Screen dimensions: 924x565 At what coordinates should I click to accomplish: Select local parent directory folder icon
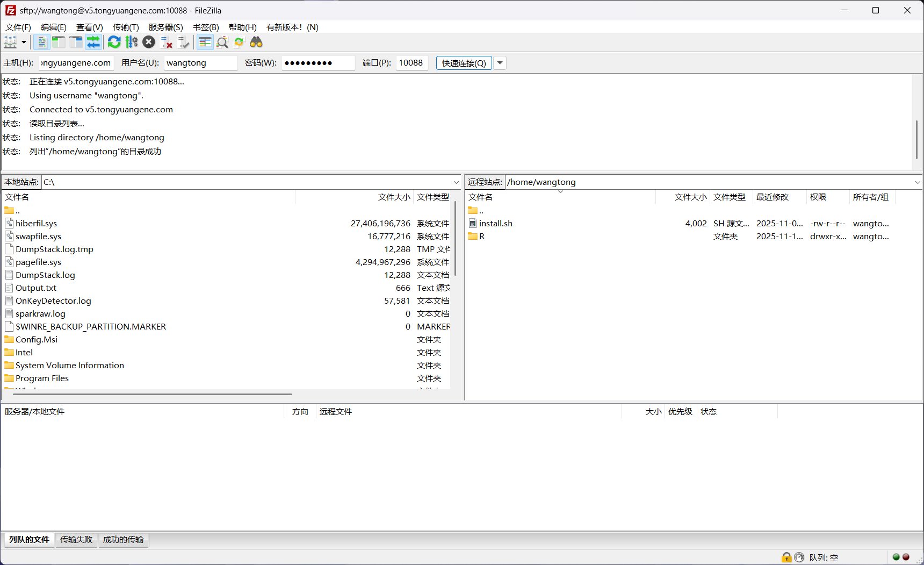[x=9, y=210]
